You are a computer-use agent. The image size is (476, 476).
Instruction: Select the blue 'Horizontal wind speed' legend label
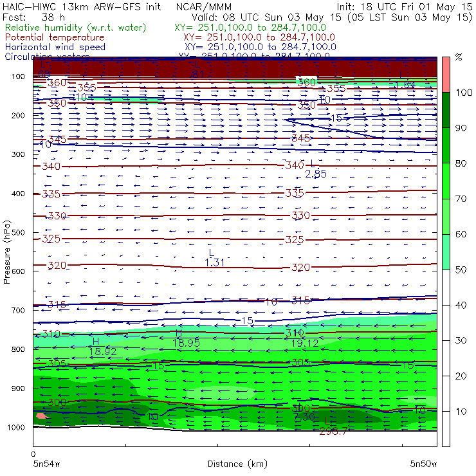55,47
